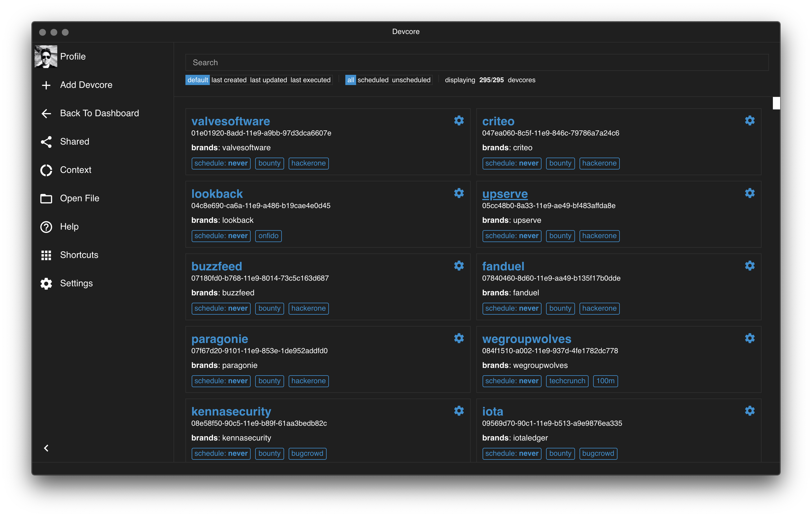Open settings gear for iota card
Screen dimensions: 812x517
pyautogui.click(x=750, y=410)
